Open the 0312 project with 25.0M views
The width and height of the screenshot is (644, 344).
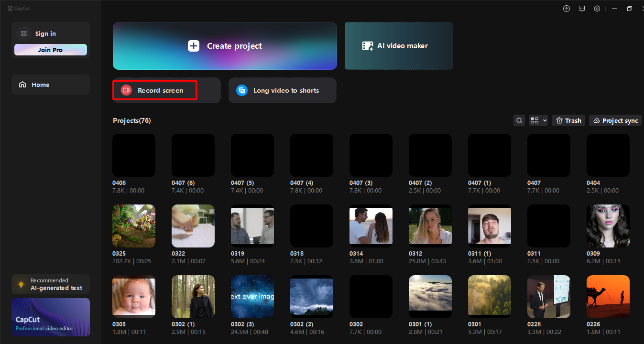[430, 226]
